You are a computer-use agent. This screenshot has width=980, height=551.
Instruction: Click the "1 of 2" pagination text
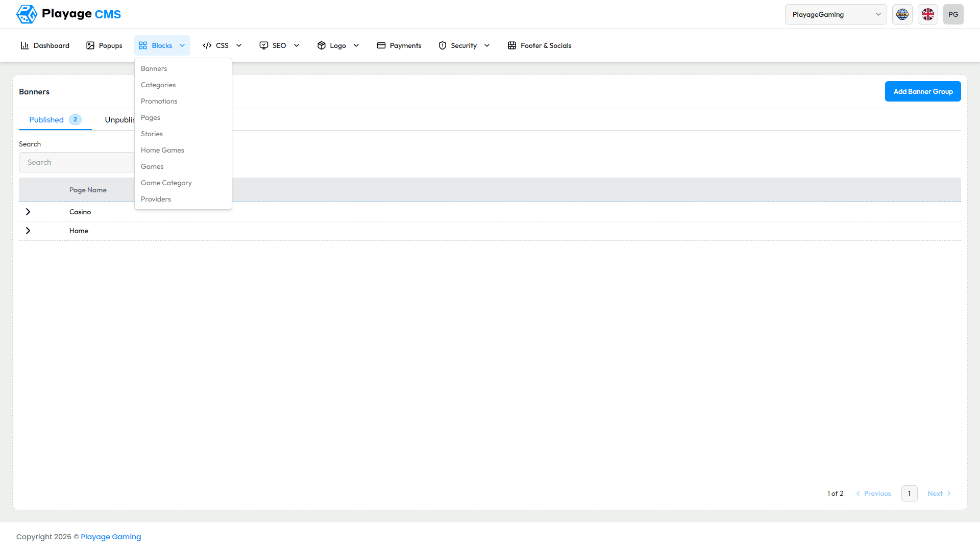point(835,493)
